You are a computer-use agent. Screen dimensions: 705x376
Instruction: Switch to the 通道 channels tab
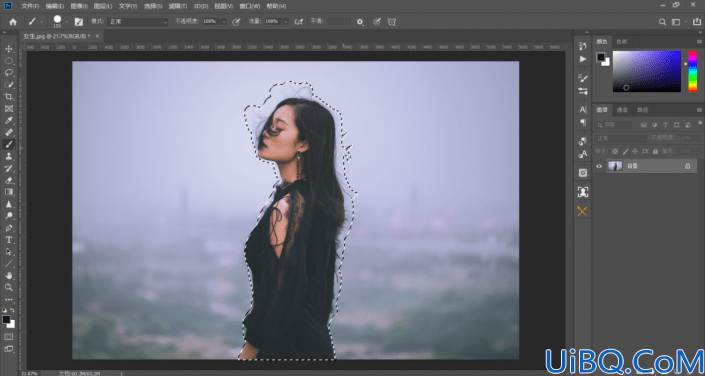[x=622, y=110]
